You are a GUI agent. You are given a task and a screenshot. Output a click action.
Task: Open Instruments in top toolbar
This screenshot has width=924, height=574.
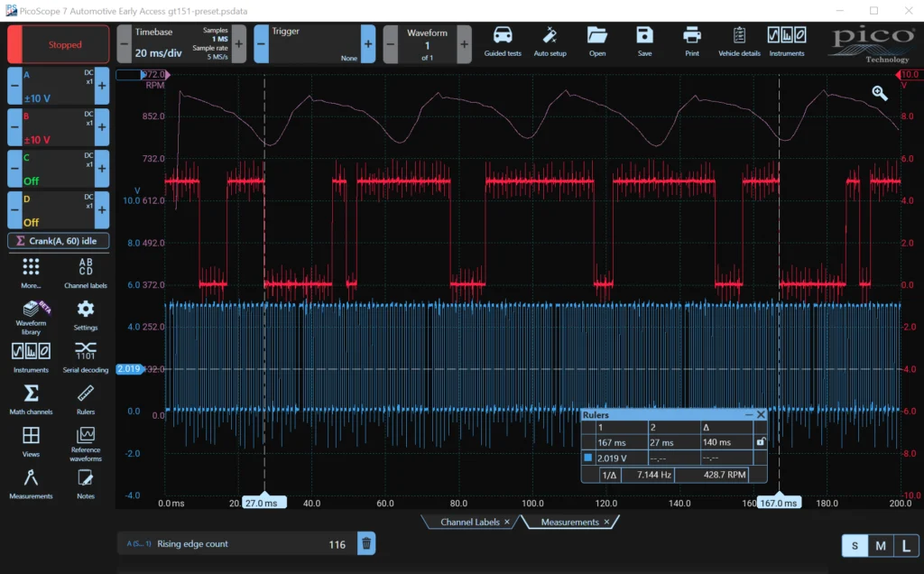tap(787, 42)
